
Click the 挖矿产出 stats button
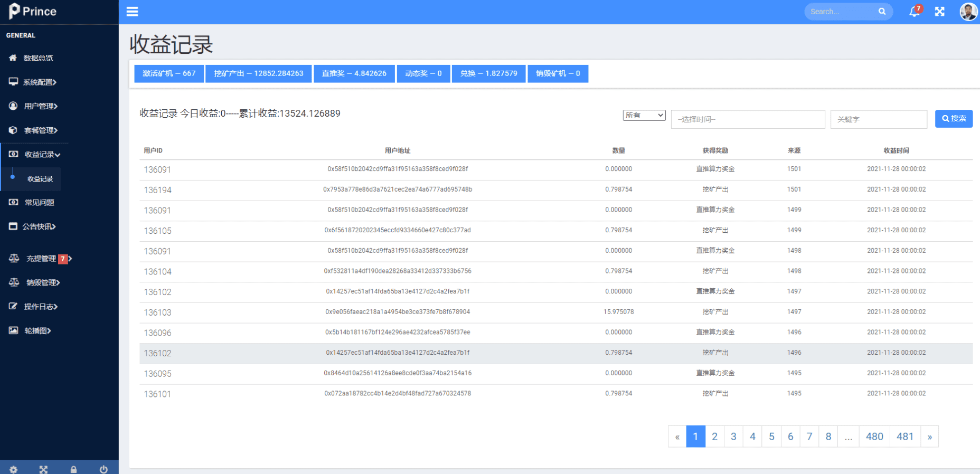[x=258, y=74]
